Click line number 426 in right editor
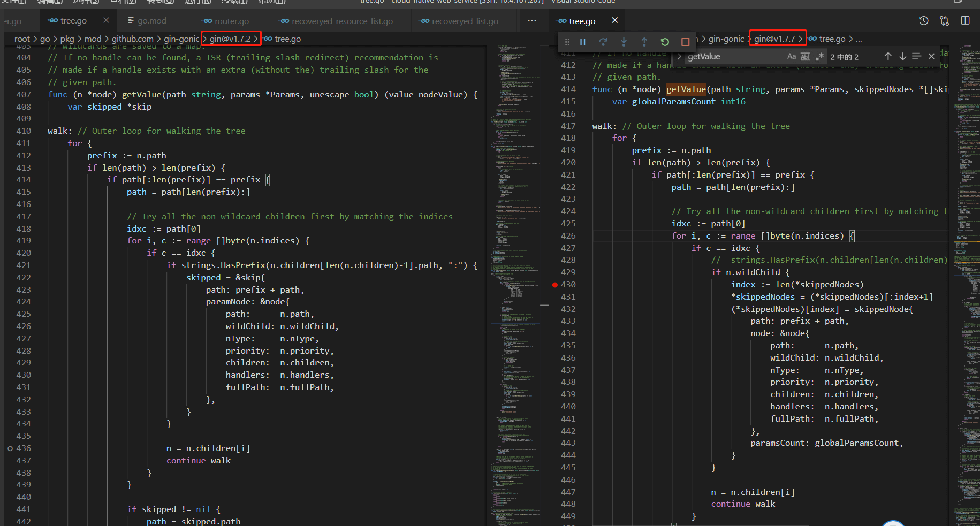980x526 pixels. tap(568, 236)
